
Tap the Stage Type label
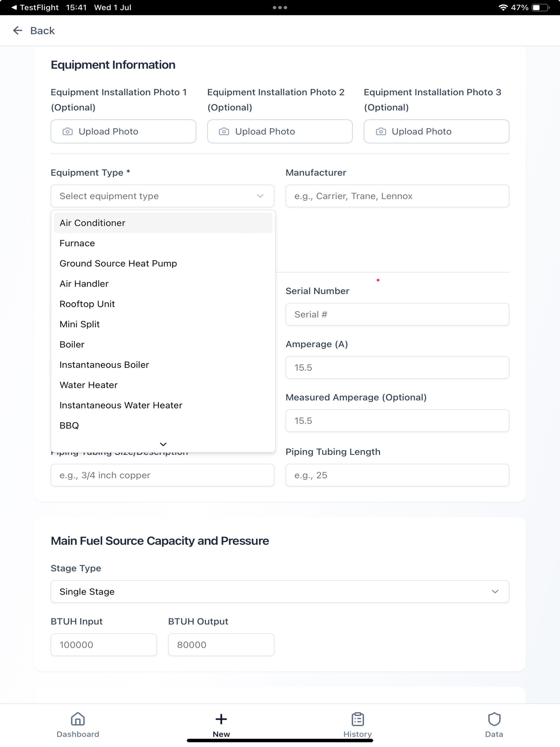[76, 568]
